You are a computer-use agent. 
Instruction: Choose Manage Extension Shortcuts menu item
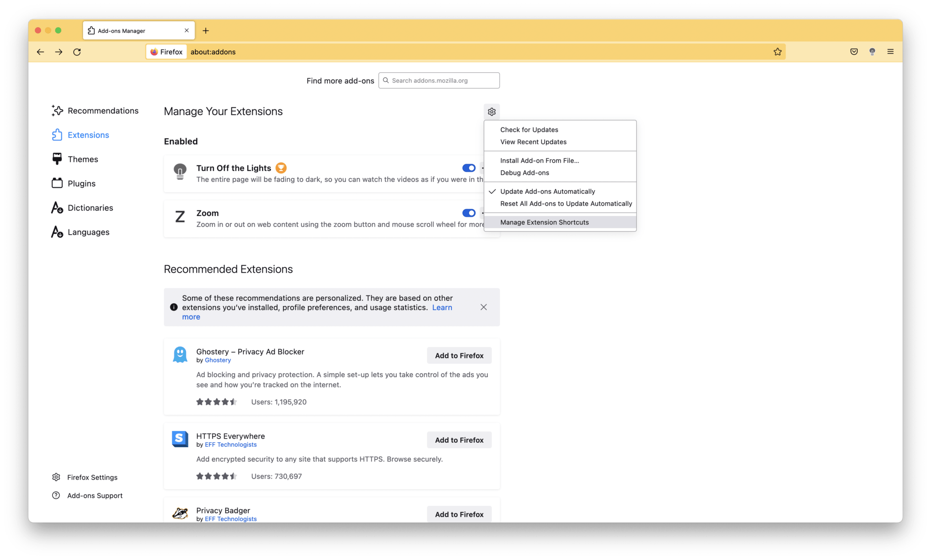point(544,222)
